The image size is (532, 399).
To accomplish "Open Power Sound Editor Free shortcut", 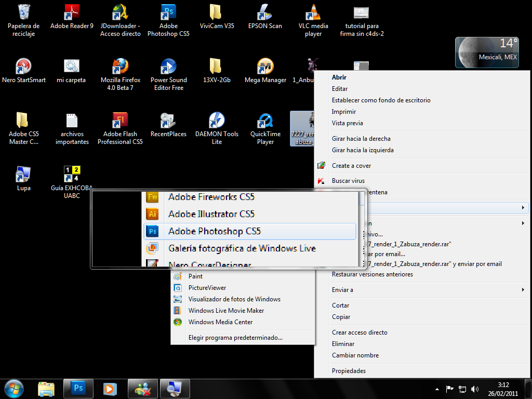I will click(x=169, y=75).
